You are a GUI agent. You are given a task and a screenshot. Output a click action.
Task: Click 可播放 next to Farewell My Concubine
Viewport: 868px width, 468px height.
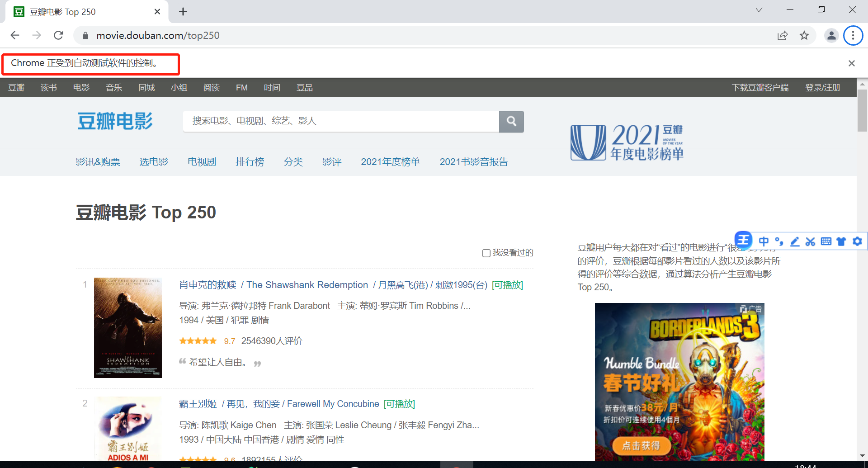coord(399,404)
